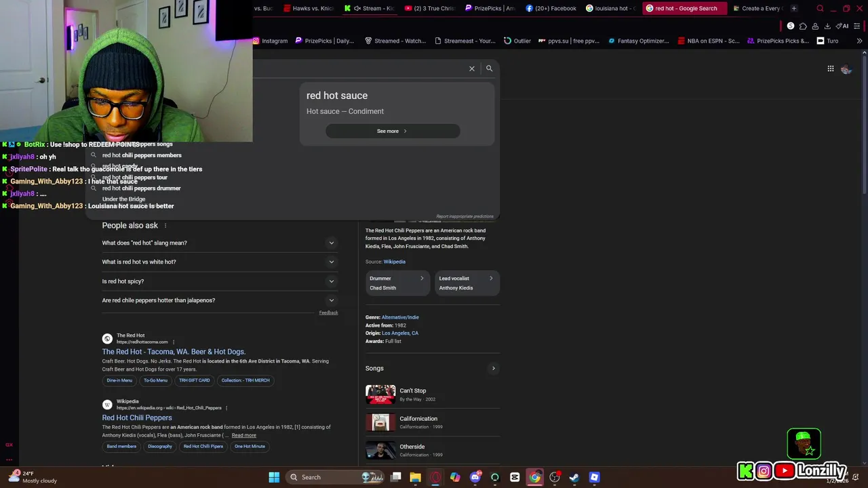This screenshot has width=868, height=488.
Task: Switch to the (20+) Facebook tab
Action: 551,8
